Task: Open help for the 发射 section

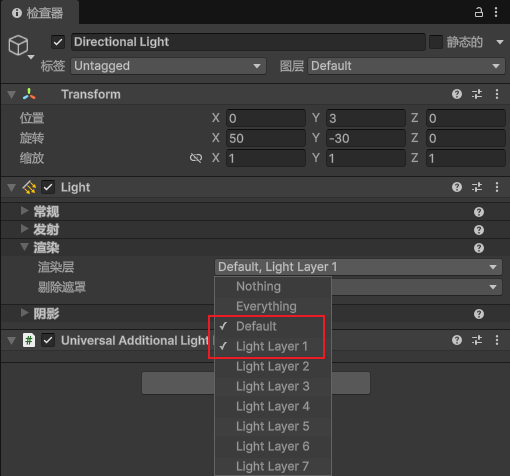Action: (x=479, y=230)
